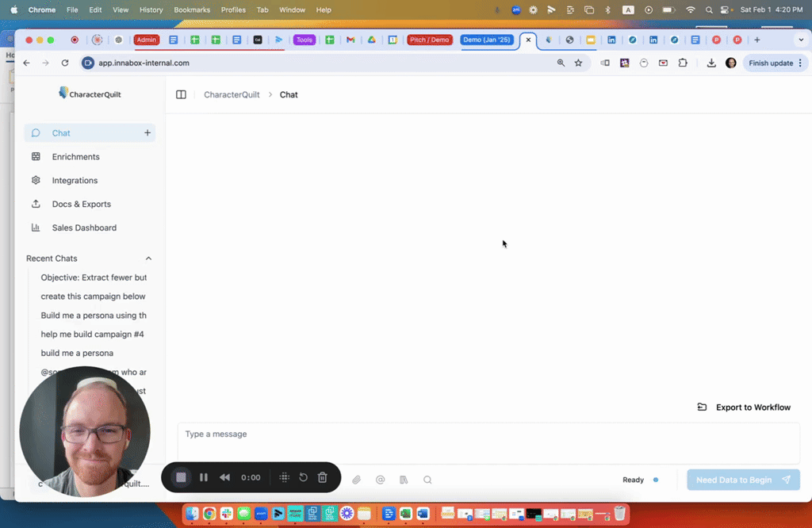Click the search icon below message box
The width and height of the screenshot is (812, 528).
point(427,480)
